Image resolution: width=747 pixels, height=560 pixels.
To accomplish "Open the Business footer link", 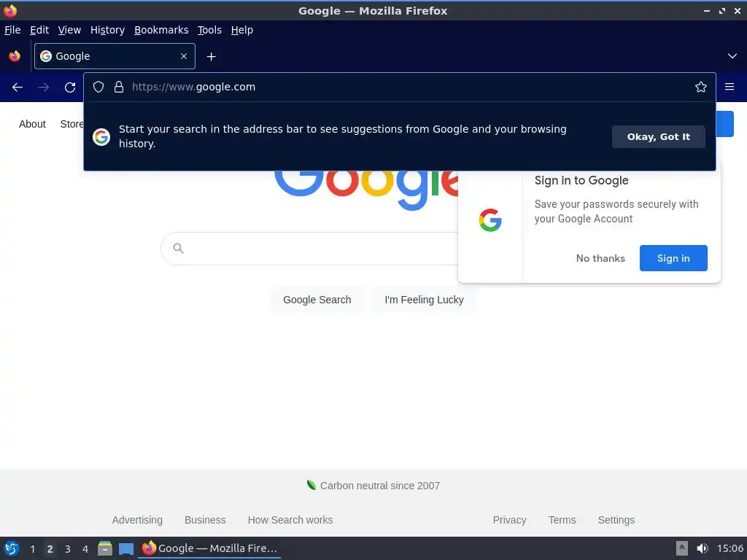I will point(205,520).
